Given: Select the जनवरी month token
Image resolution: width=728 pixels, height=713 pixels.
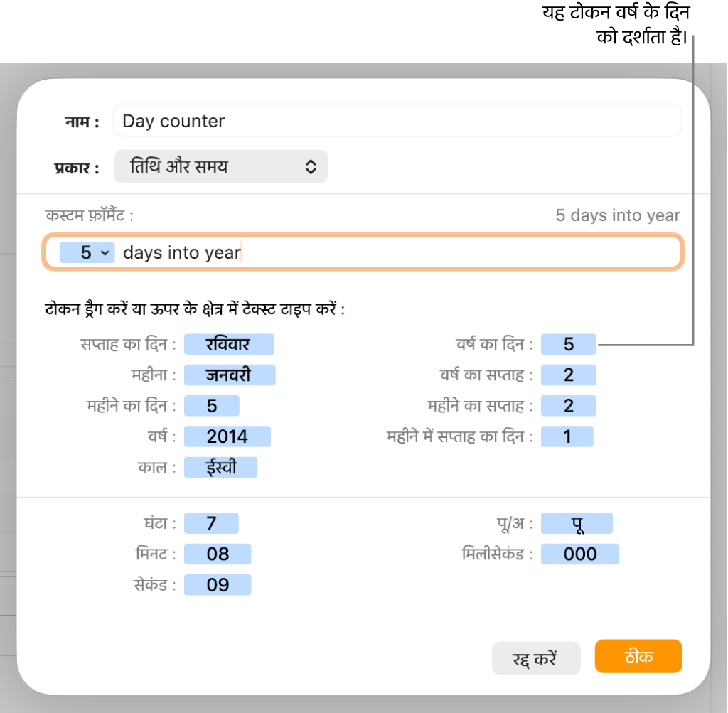Looking at the screenshot, I should [x=230, y=375].
